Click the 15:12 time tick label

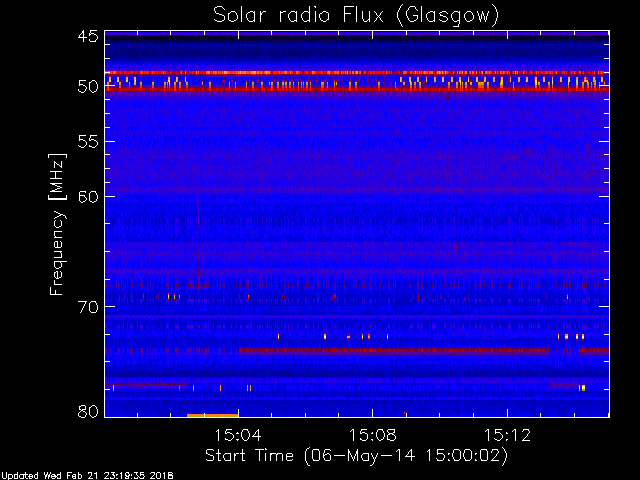click(x=507, y=435)
